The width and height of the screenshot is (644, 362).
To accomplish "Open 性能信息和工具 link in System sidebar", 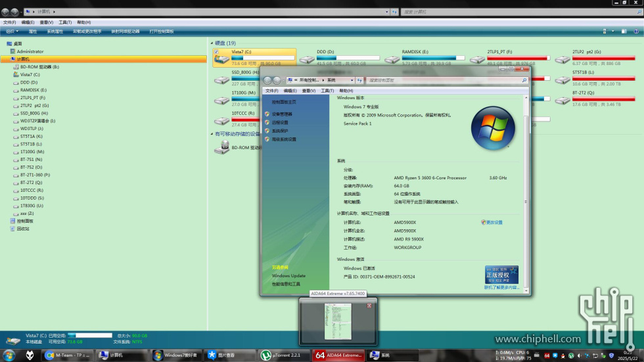I will pyautogui.click(x=286, y=284).
